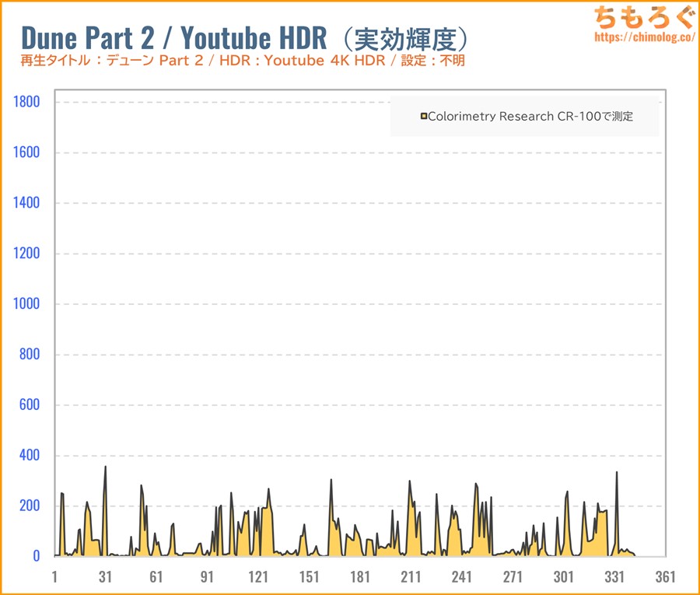Click the x-axis label 181

[x=360, y=576]
